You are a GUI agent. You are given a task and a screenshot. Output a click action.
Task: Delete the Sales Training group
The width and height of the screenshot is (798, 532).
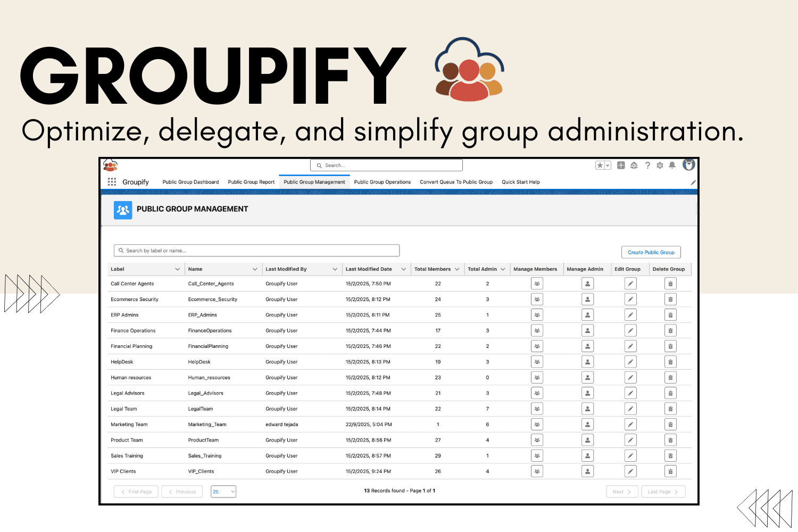(670, 456)
